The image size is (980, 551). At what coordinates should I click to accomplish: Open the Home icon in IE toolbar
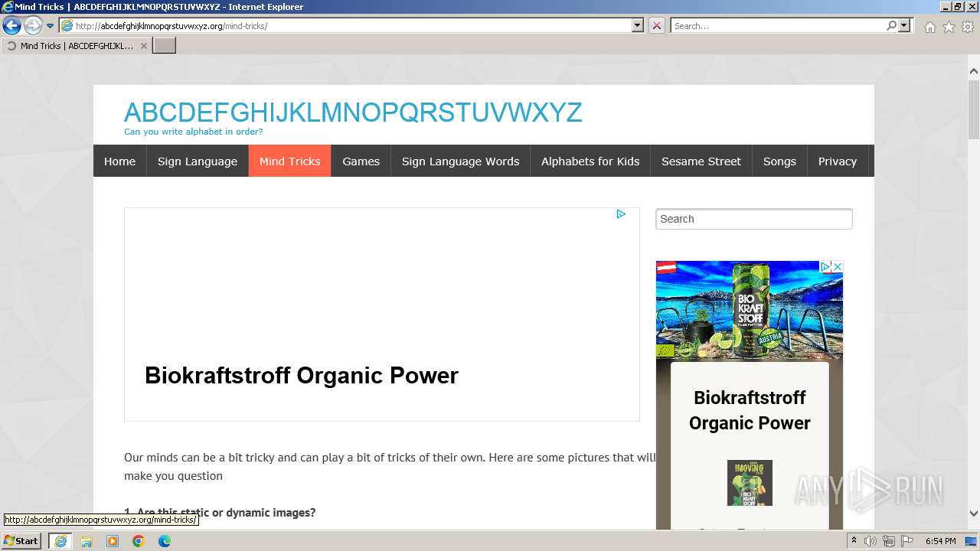929,27
